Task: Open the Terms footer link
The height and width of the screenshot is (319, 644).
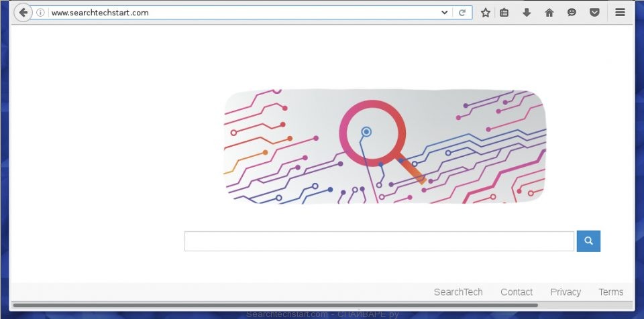Action: (610, 292)
